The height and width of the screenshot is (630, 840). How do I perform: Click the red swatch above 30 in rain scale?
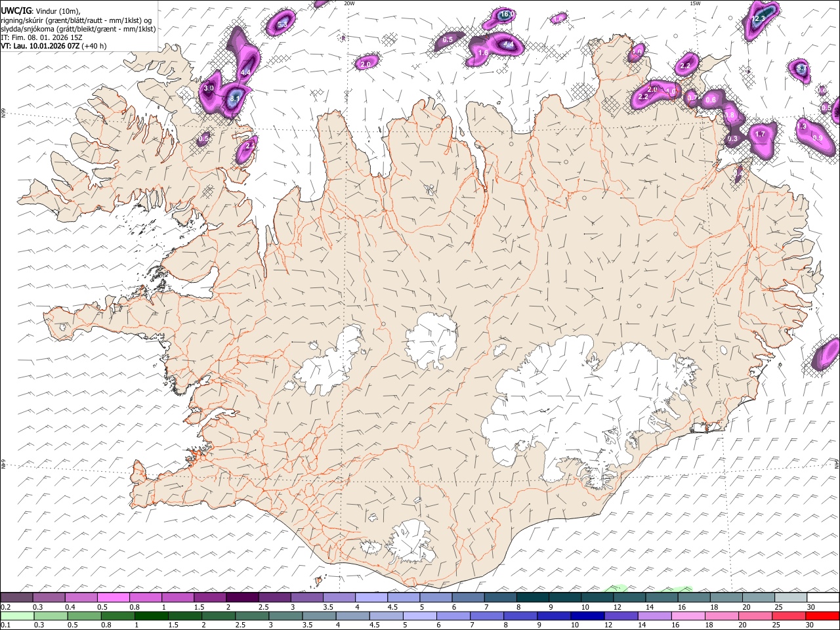tap(822, 616)
